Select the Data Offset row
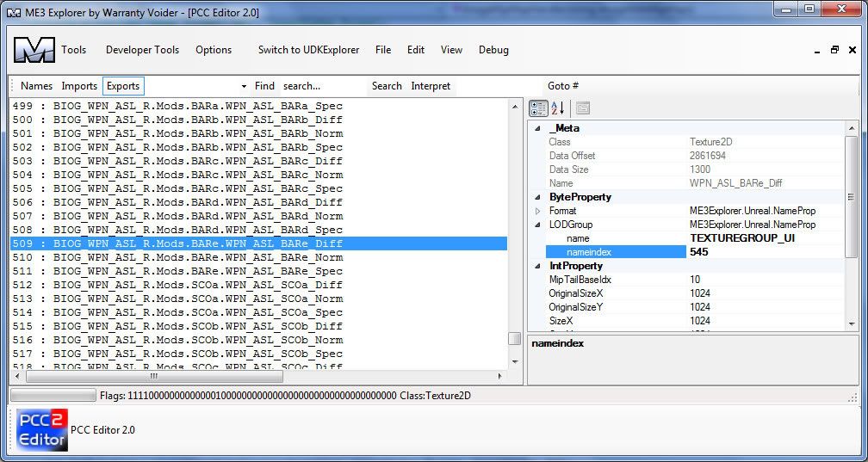This screenshot has height=462, width=868. click(695, 156)
